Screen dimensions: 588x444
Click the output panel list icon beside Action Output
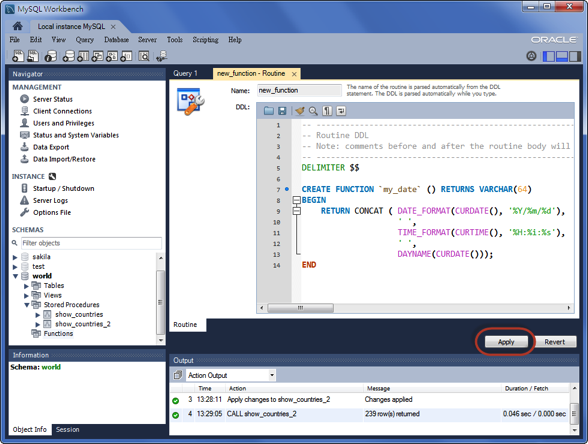pyautogui.click(x=178, y=375)
